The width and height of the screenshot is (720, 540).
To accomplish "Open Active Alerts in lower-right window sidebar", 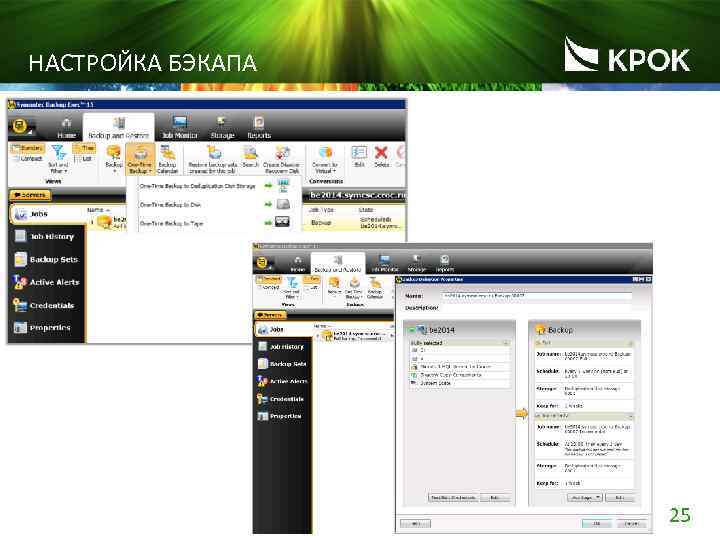I will coord(283,381).
